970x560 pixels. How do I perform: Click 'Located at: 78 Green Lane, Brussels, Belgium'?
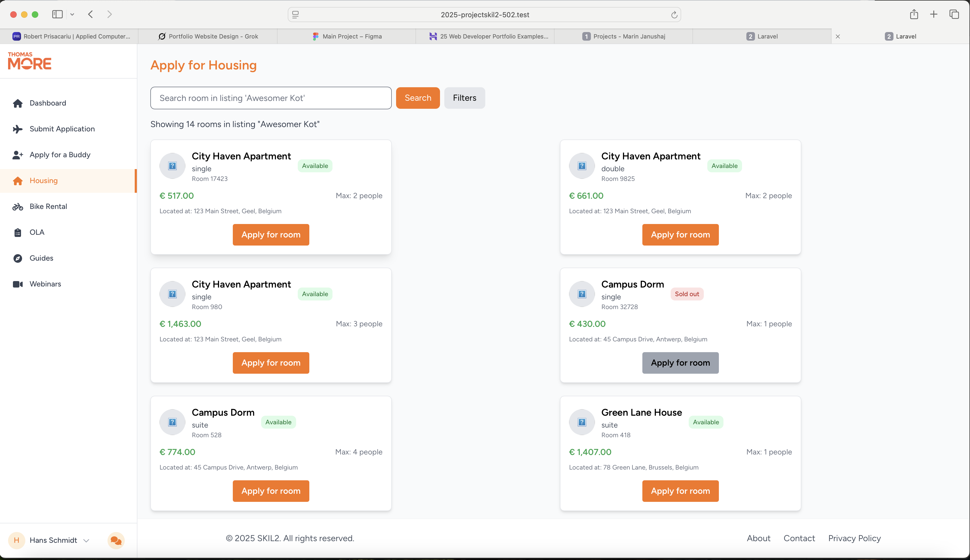pyautogui.click(x=633, y=467)
